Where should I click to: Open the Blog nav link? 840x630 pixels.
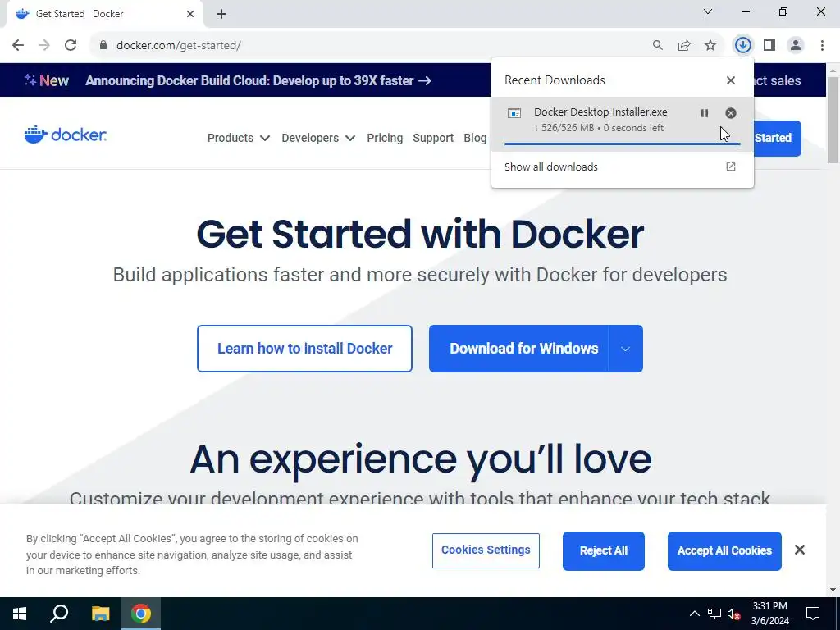[x=475, y=138]
